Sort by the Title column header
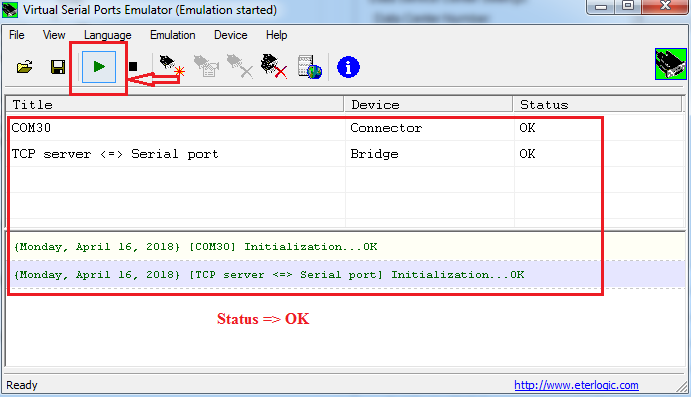This screenshot has height=397, width=691. click(x=175, y=104)
